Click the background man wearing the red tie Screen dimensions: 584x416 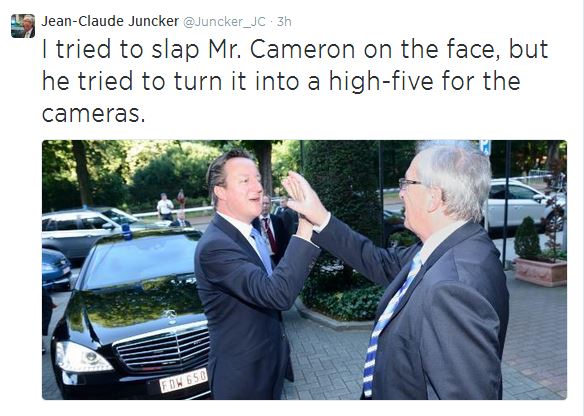pyautogui.click(x=270, y=227)
